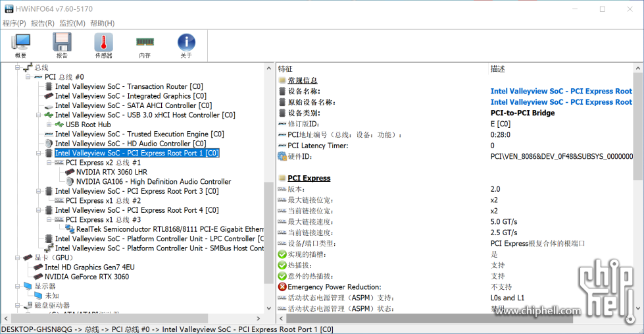
Task: Select Integrated Graphics [C0] tree item
Action: click(x=131, y=96)
